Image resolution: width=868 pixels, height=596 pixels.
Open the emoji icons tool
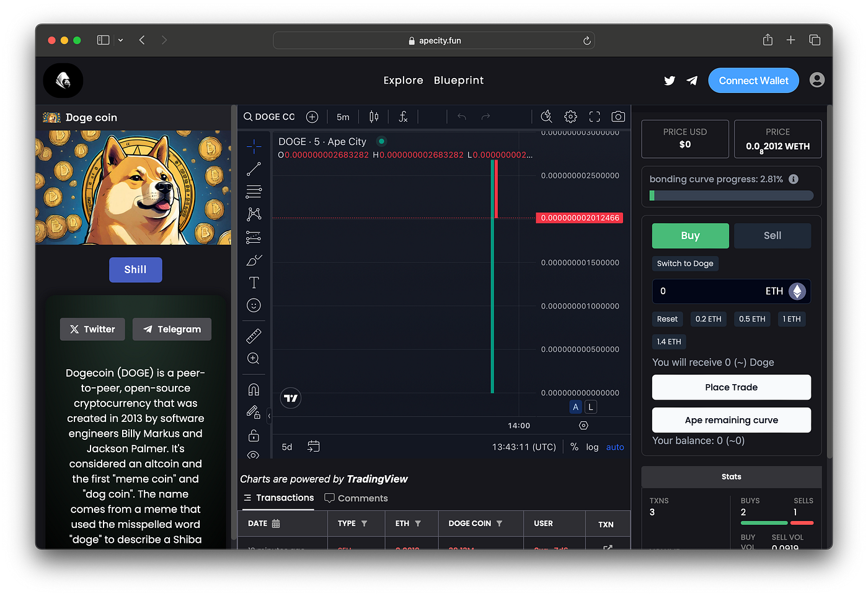(x=254, y=305)
